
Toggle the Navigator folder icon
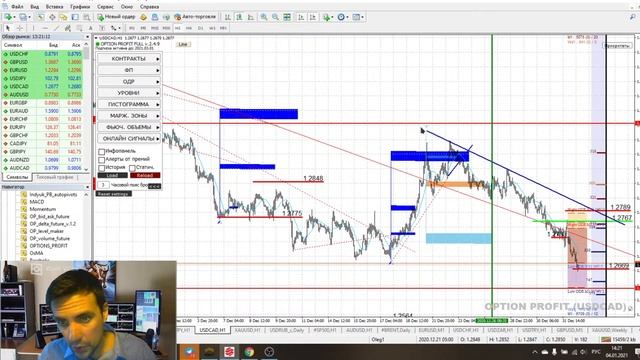(x=63, y=17)
